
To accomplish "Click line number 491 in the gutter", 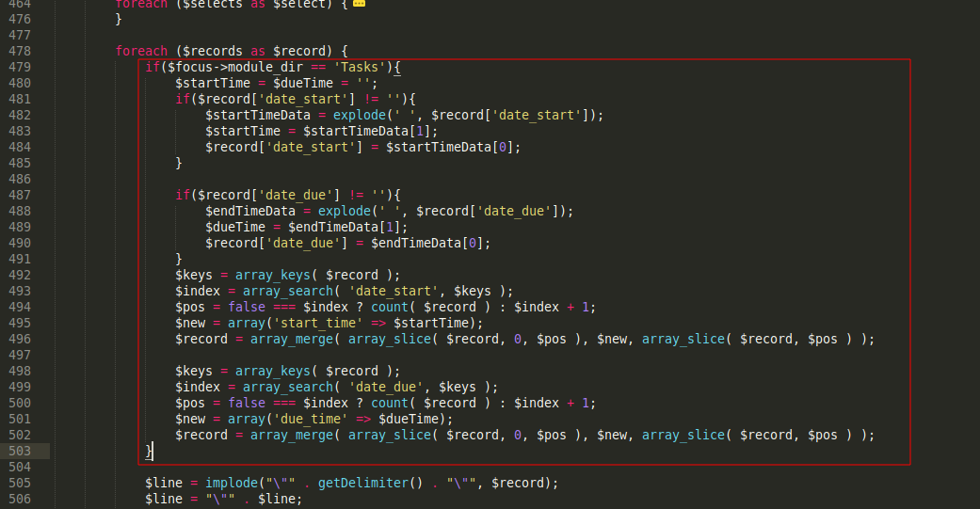I will click(20, 259).
